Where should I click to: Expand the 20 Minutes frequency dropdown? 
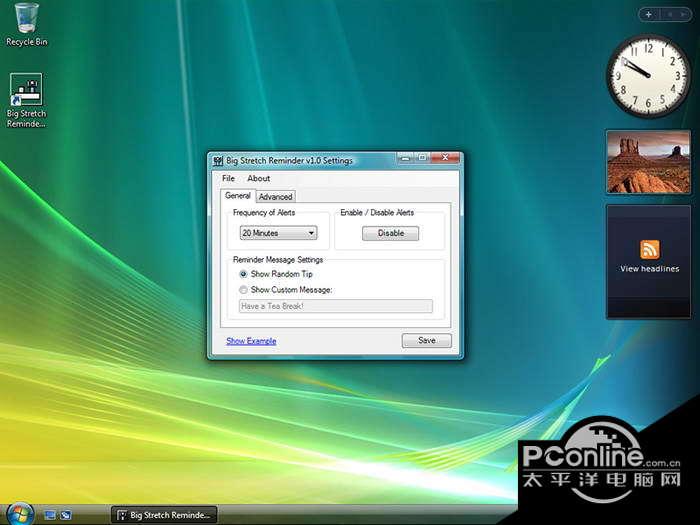point(279,233)
